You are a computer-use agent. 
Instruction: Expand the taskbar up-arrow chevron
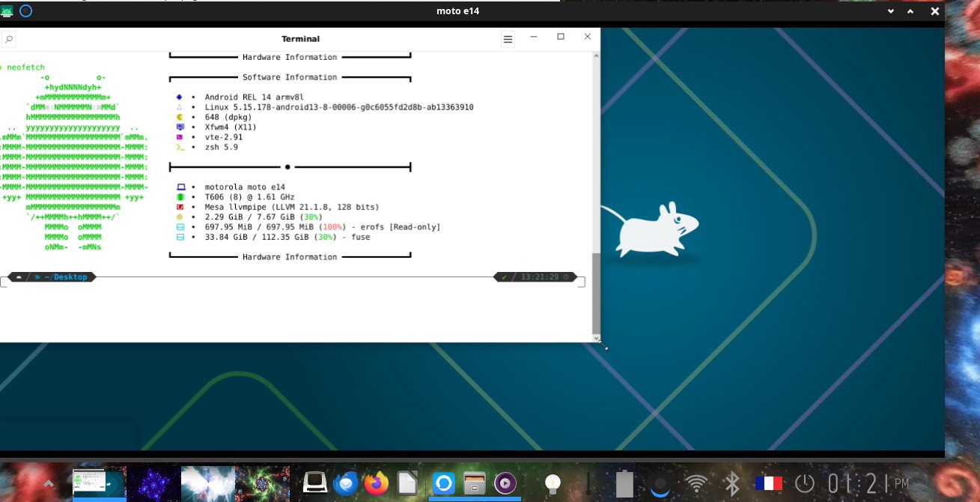pos(49,483)
